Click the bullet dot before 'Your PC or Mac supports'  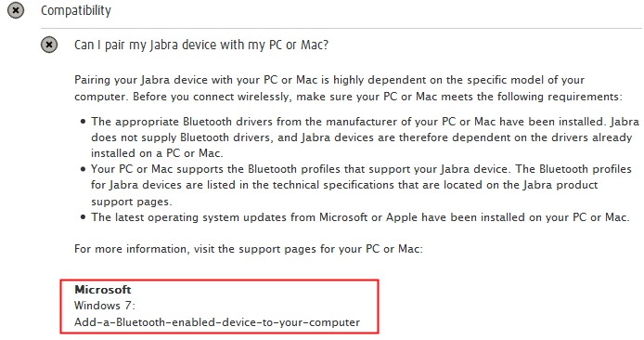[84, 169]
